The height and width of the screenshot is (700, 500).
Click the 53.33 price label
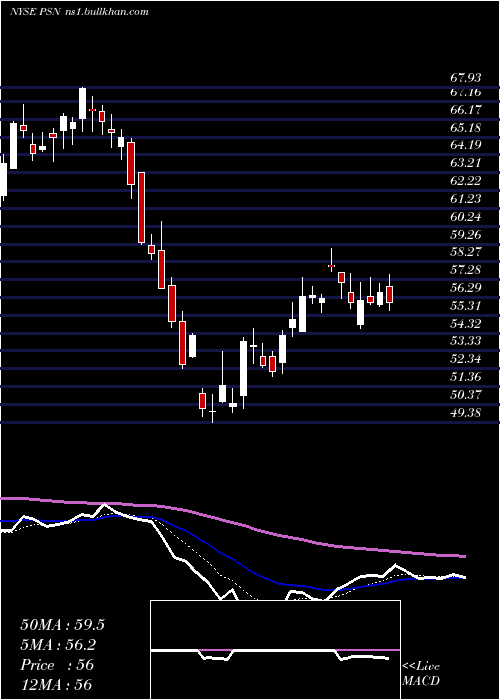466,341
